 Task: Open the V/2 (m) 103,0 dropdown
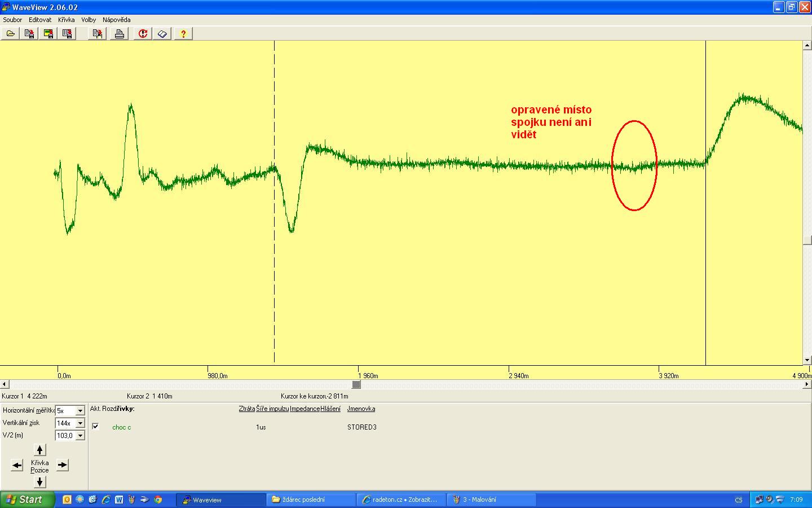80,436
